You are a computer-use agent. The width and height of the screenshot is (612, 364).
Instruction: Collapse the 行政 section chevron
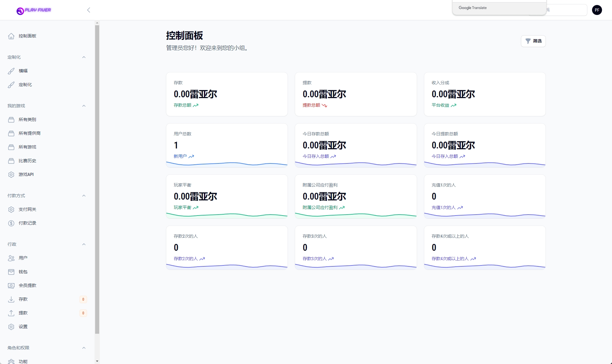[84, 245]
